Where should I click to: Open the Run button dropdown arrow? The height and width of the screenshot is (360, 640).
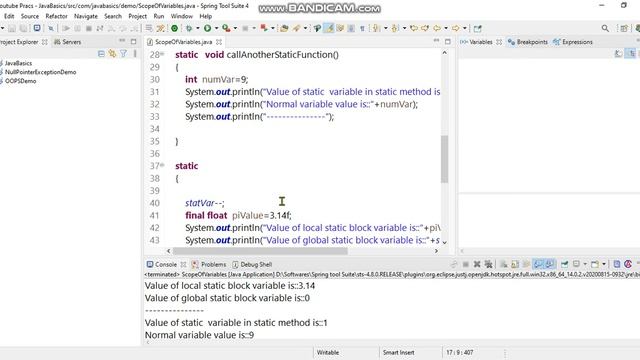pyautogui.click(x=216, y=28)
